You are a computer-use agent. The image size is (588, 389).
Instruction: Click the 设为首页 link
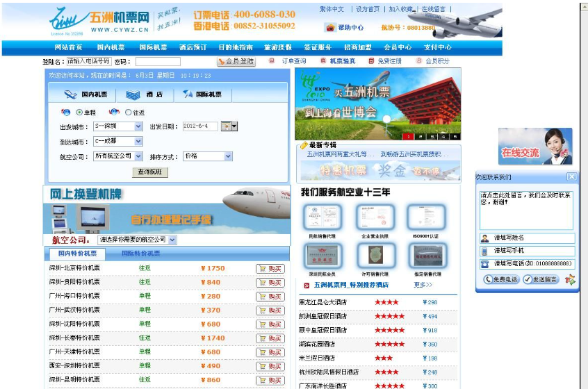368,9
